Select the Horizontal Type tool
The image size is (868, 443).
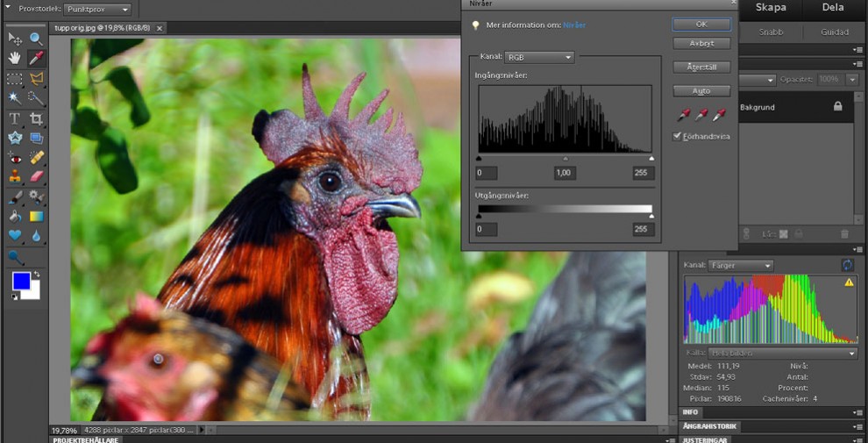[x=15, y=118]
